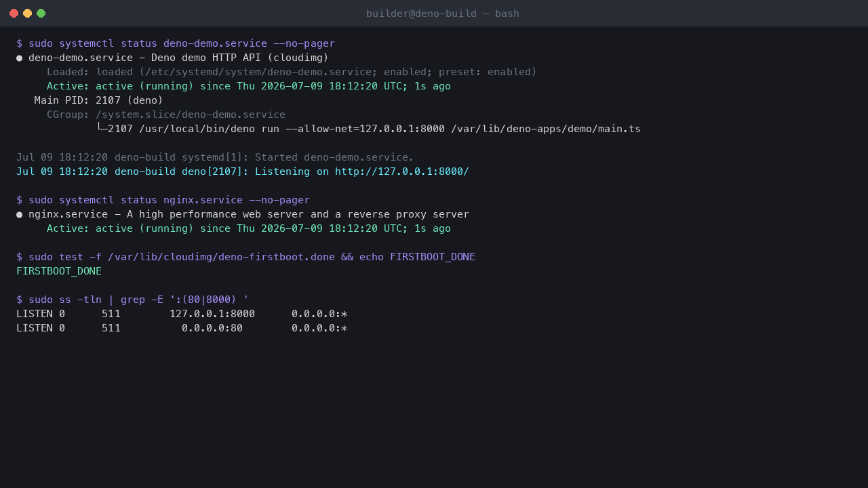This screenshot has height=488, width=868.
Task: Select the nginx high performance web server description
Action: (298, 214)
